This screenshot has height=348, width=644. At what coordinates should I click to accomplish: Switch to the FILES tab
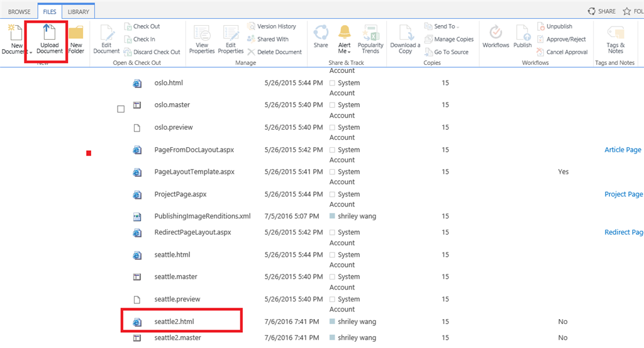click(x=50, y=11)
